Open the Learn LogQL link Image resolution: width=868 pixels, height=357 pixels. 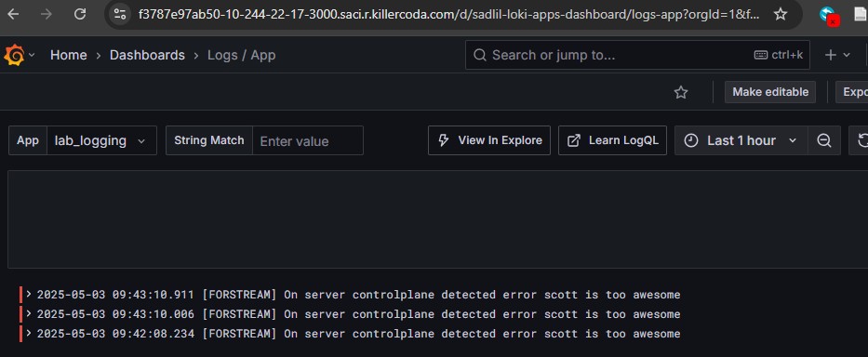tap(612, 140)
